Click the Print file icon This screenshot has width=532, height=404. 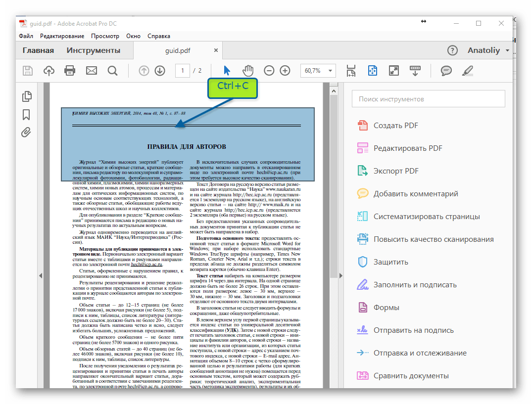(70, 71)
